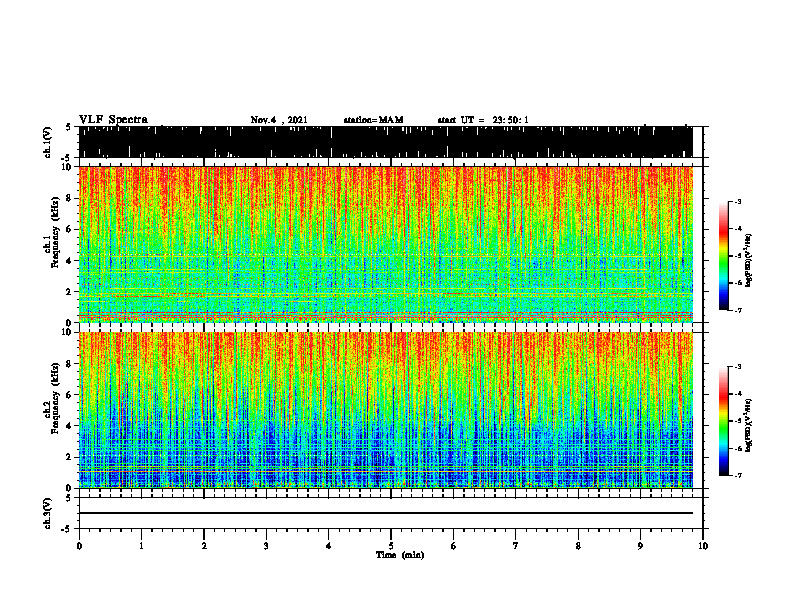Click time axis tick label "7"
Viewport: 792px width, 612px height.
516,546
